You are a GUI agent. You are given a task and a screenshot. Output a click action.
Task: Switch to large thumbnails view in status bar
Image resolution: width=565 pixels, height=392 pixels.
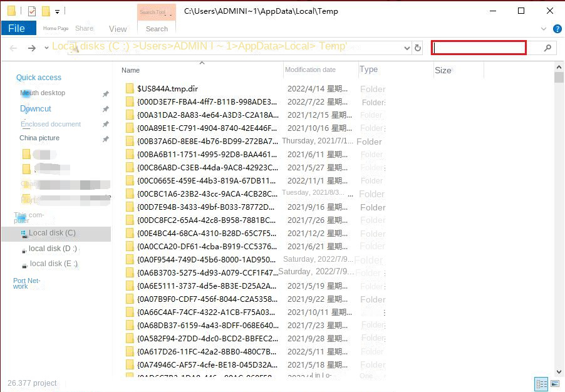click(554, 384)
